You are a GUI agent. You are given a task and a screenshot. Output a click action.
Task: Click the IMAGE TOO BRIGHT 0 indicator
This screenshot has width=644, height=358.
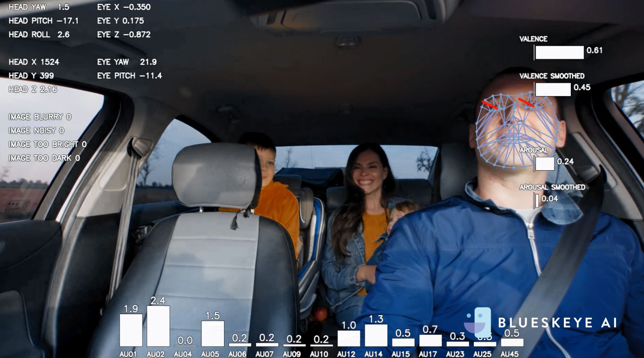point(47,144)
